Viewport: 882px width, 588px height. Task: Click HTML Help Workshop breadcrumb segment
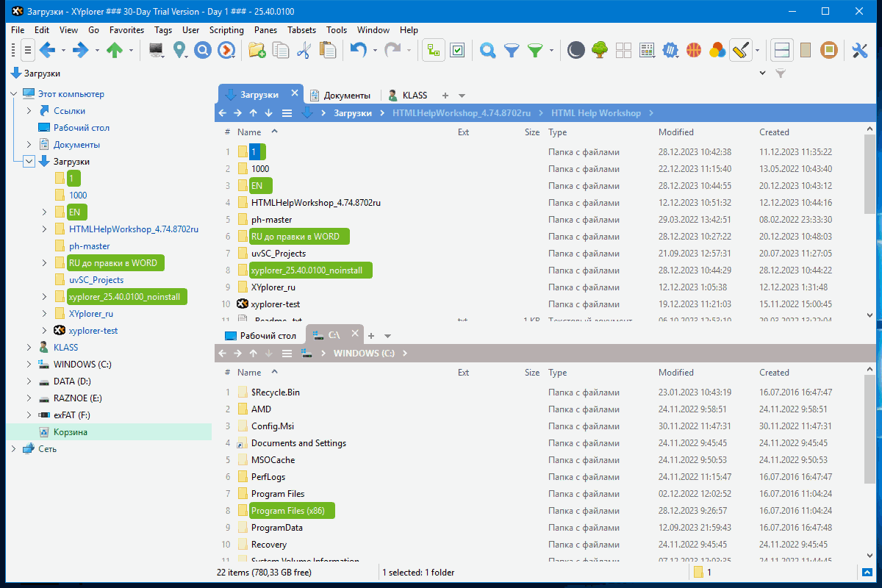click(595, 113)
